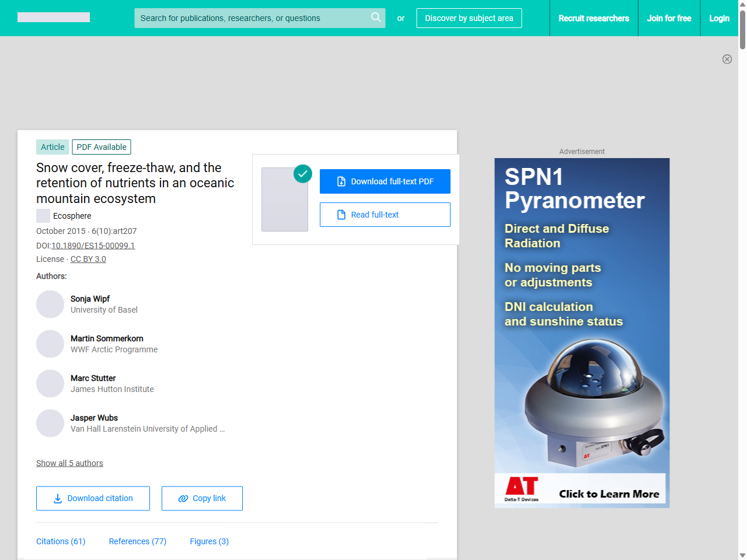Click Van Hall Larenstein University affiliation
747x560 pixels.
pyautogui.click(x=148, y=429)
